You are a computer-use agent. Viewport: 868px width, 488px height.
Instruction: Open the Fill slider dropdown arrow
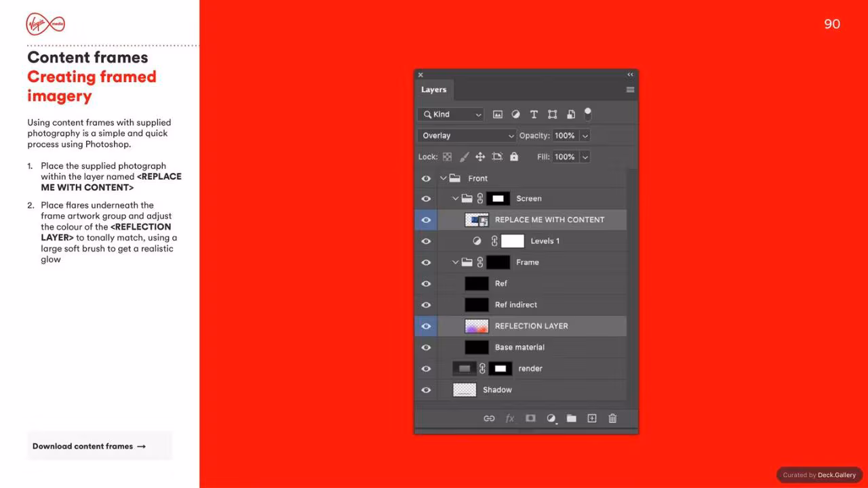tap(585, 157)
